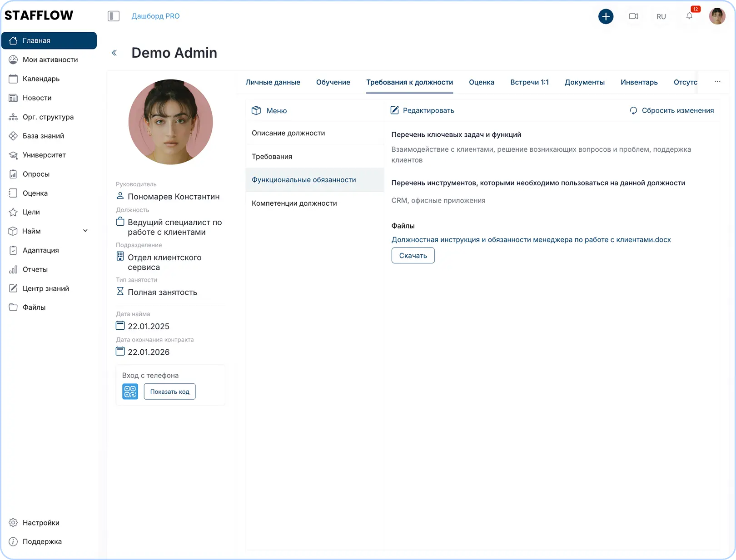
Task: Switch to the Документы tab
Action: 584,82
